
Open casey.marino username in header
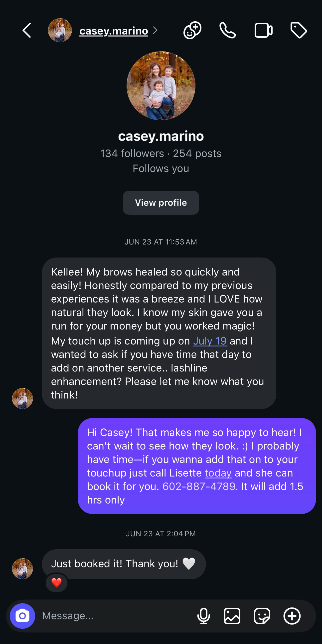point(114,31)
